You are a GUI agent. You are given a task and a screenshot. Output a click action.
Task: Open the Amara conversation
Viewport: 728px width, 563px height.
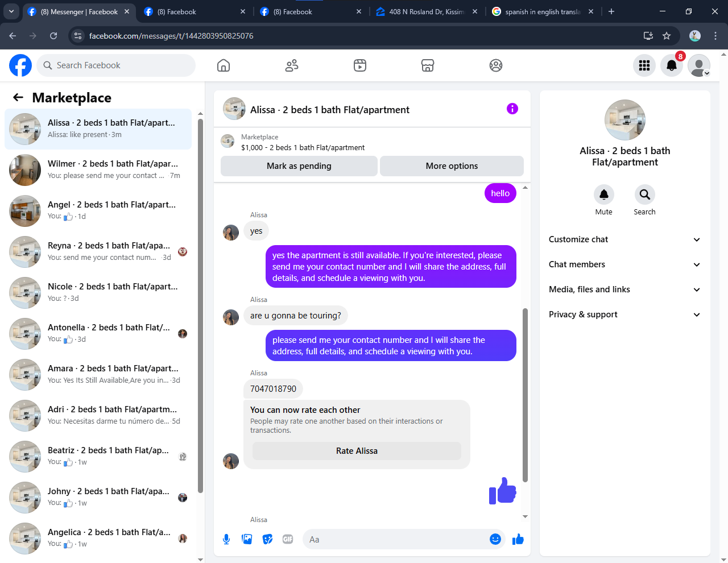[98, 375]
